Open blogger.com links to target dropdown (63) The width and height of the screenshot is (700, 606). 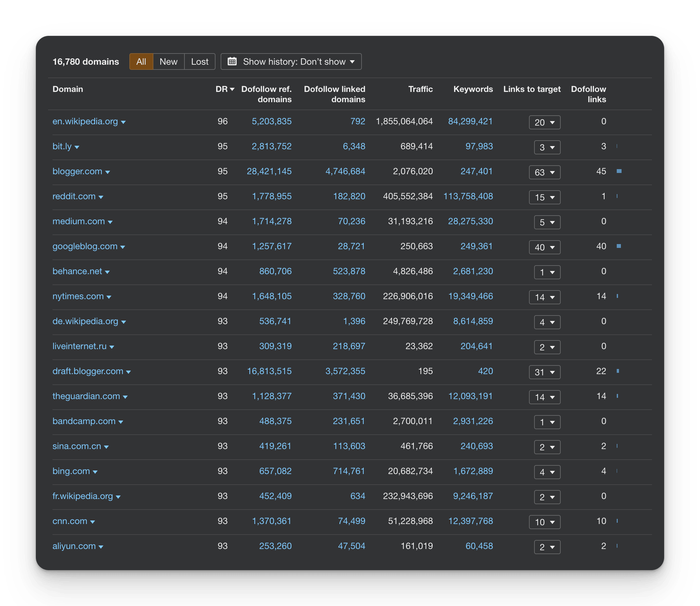click(544, 172)
